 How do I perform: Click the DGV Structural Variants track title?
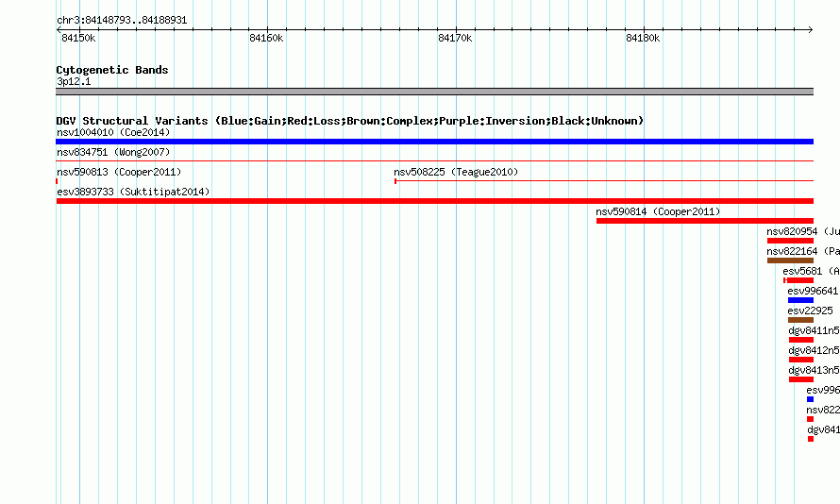pyautogui.click(x=350, y=121)
